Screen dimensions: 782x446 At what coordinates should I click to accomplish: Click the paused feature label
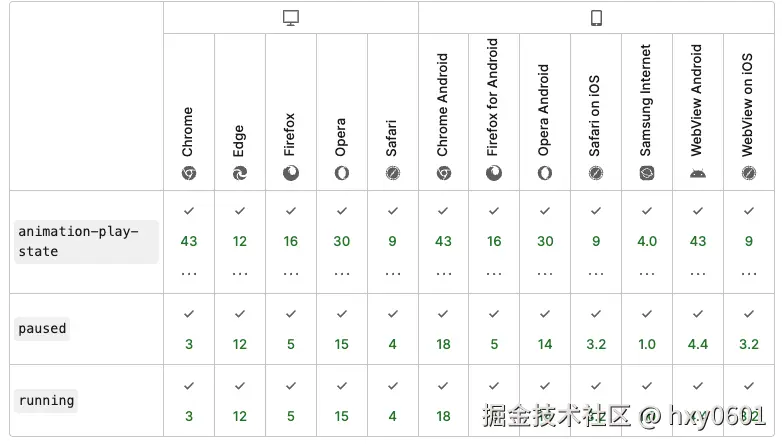point(42,328)
